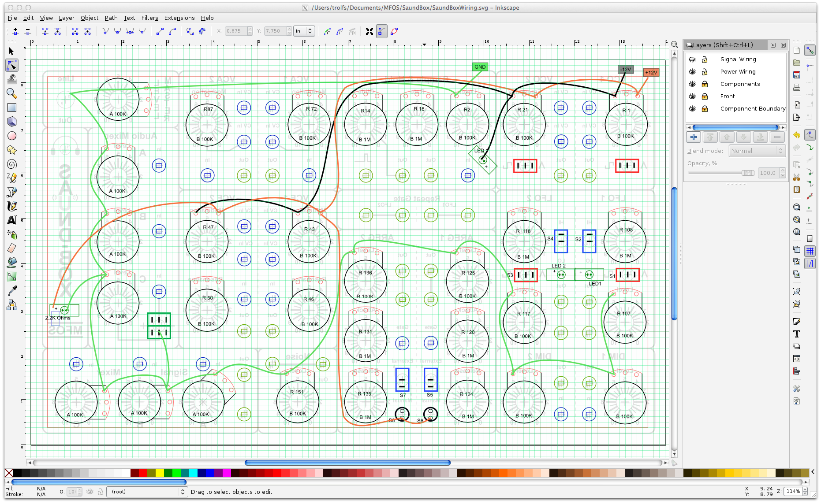Viewport: 821px width, 504px height.
Task: Select the Color dropper tool
Action: point(12,291)
